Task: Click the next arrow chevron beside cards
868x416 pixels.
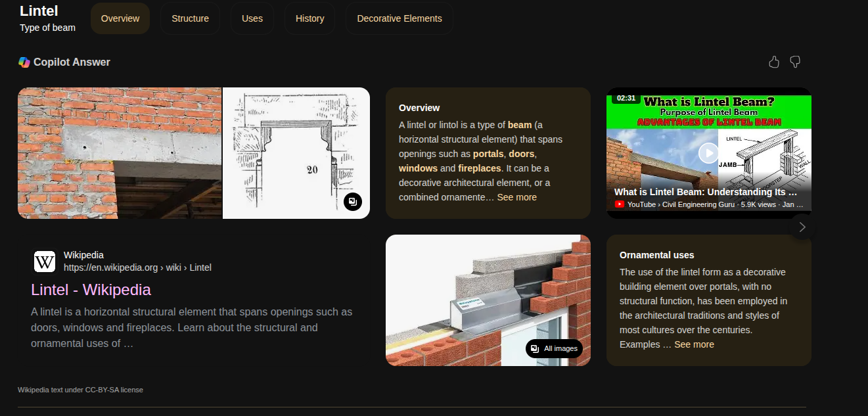Action: [x=802, y=227]
